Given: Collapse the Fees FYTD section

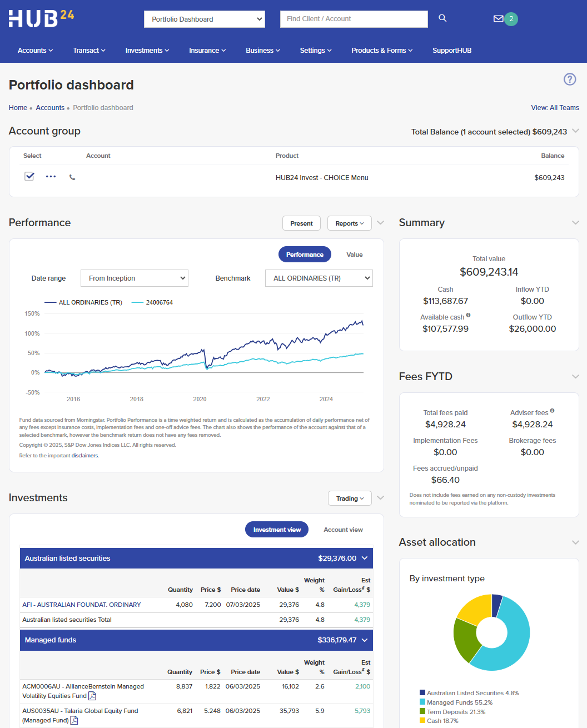Looking at the screenshot, I should tap(575, 377).
